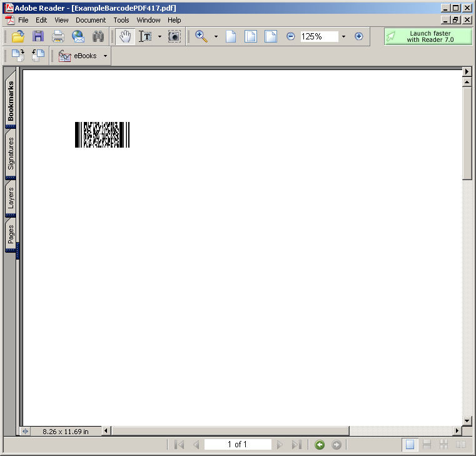Screen dimensions: 476x456
Task: Toggle the navigation pane splitter button
Action: point(25,431)
